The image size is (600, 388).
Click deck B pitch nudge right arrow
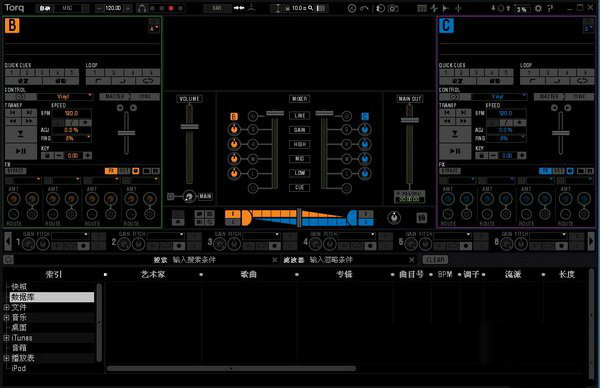[133, 108]
